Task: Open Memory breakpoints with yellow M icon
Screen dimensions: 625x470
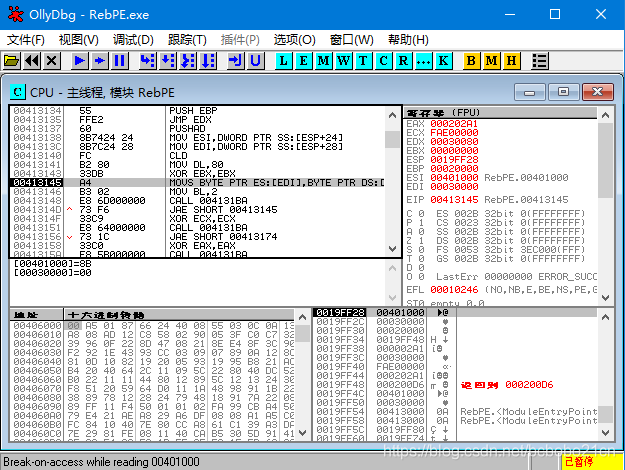Action: 491,61
